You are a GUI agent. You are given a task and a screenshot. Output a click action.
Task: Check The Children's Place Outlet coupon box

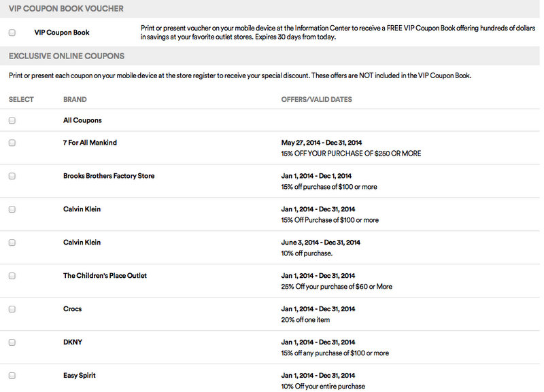point(12,276)
